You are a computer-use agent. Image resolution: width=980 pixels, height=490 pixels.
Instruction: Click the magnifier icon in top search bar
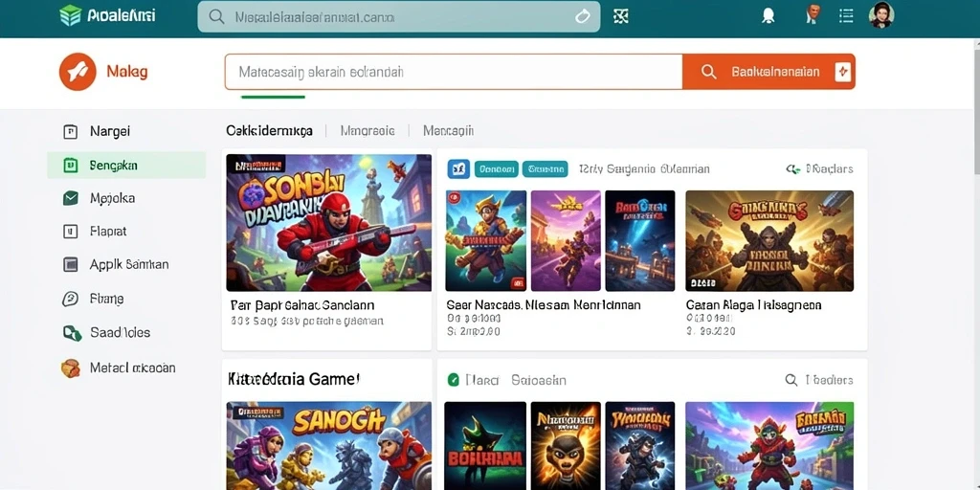click(x=217, y=17)
